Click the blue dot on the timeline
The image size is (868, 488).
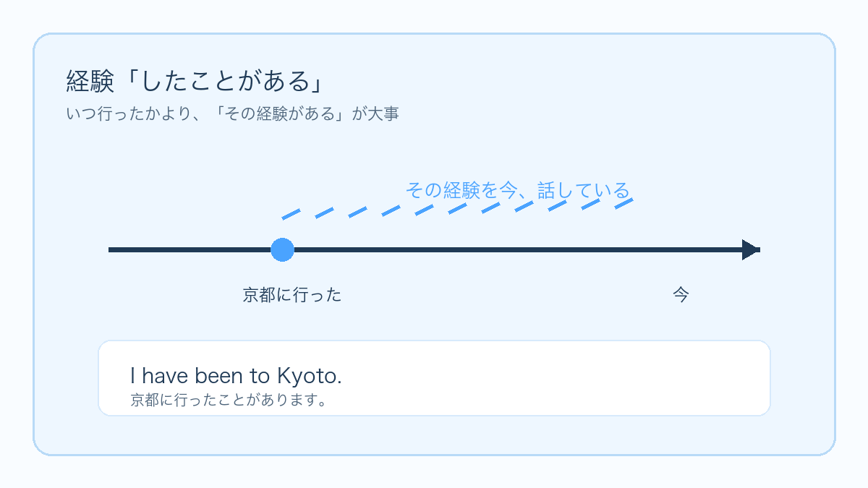282,249
